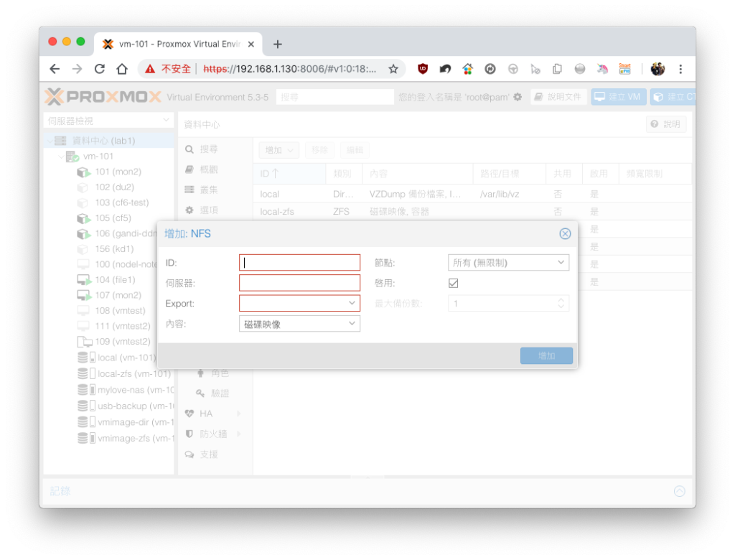This screenshot has height=560, width=735.
Task: Close the Add NFS dialog
Action: coord(565,233)
